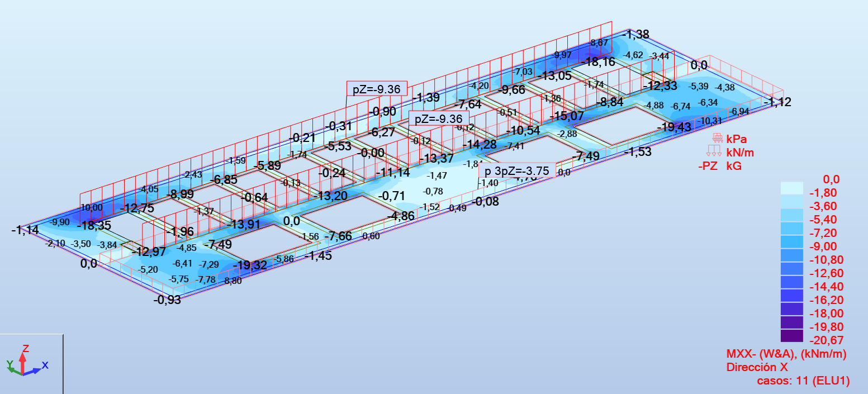Viewport: 868px width, 394px height.
Task: Click the green Y axis of the triad
Action: [12, 367]
